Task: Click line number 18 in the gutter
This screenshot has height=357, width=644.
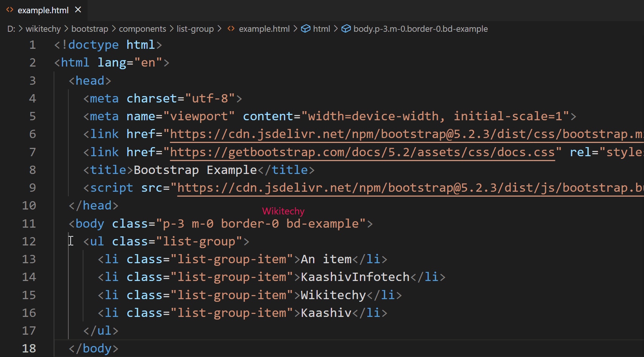Action: click(x=29, y=348)
